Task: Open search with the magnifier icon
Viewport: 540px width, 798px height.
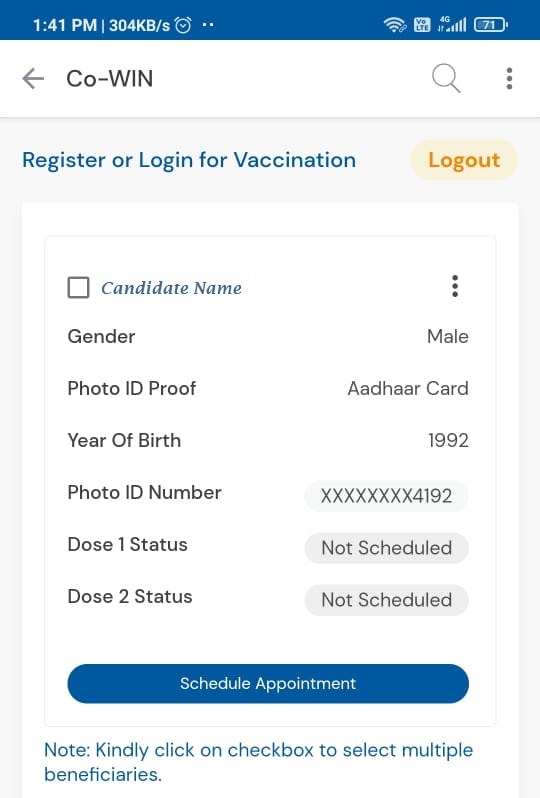Action: [446, 78]
